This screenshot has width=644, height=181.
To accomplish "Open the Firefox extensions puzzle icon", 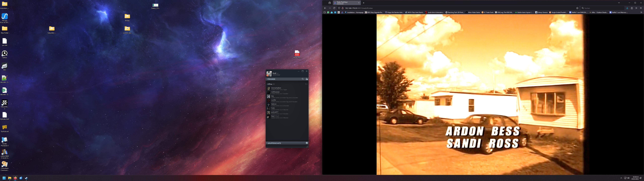I will [632, 8].
